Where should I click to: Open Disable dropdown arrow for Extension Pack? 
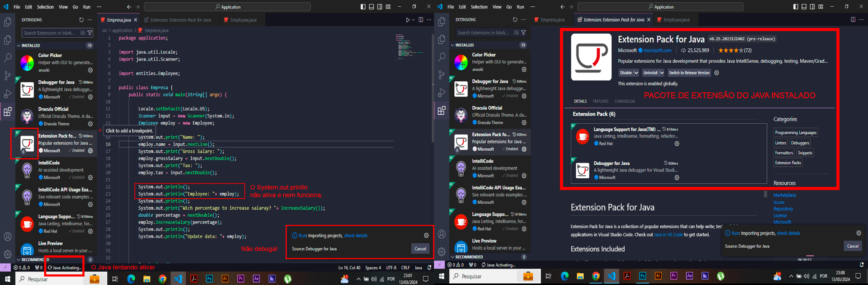pyautogui.click(x=636, y=73)
